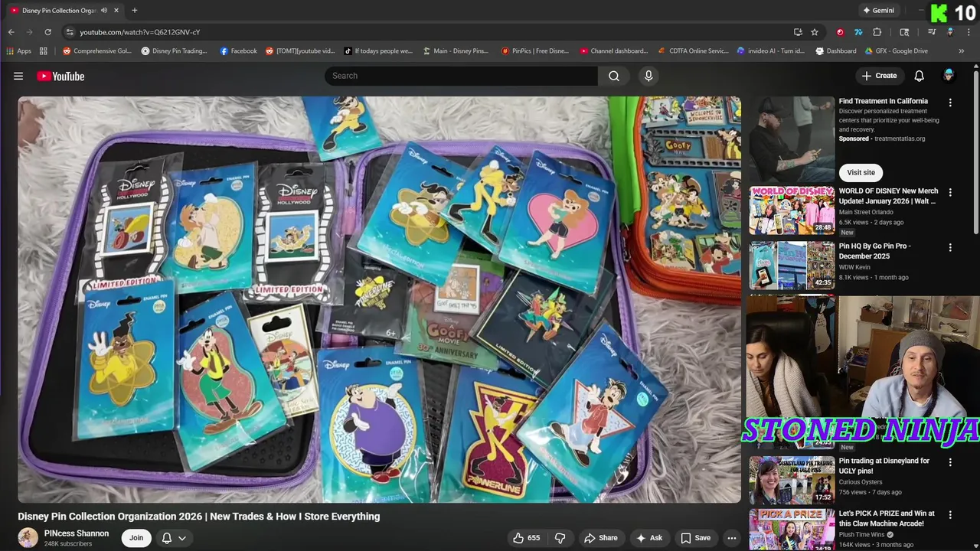Open the red circular extension icon

(x=840, y=32)
